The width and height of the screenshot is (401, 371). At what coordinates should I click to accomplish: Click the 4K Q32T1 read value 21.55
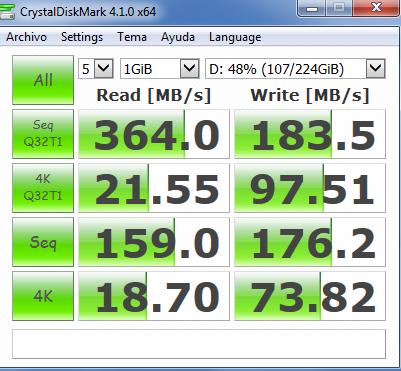tap(154, 188)
